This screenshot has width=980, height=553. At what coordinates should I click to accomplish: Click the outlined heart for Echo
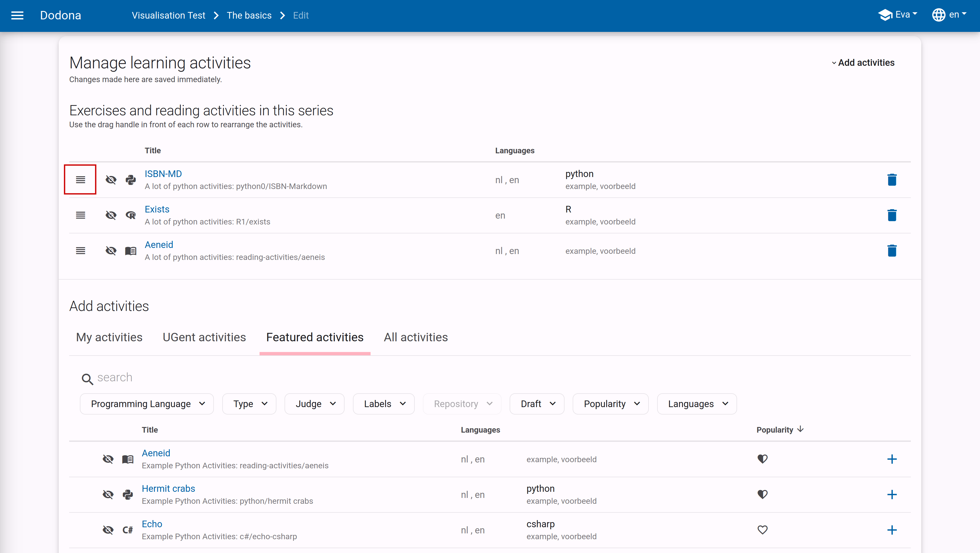point(762,530)
